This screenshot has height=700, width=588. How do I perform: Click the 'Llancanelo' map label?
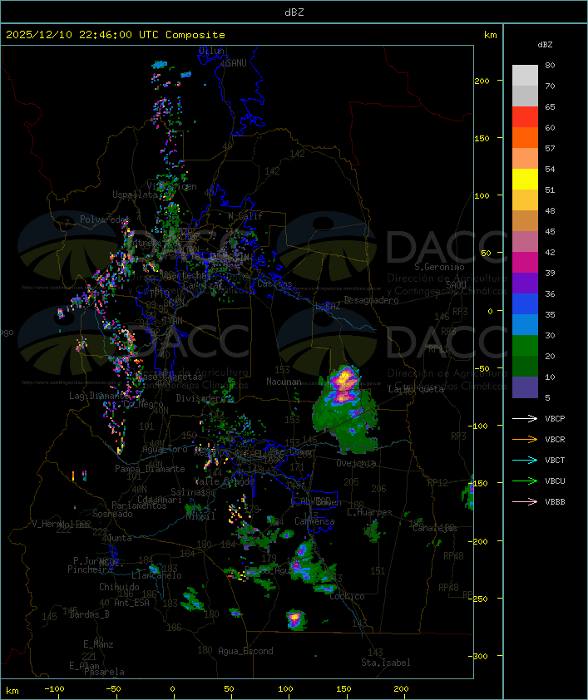[x=156, y=575]
